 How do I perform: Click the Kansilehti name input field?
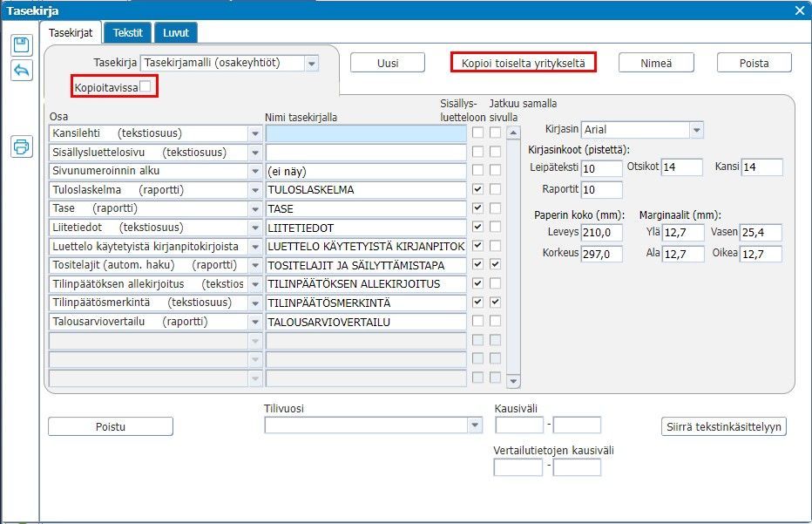point(366,133)
